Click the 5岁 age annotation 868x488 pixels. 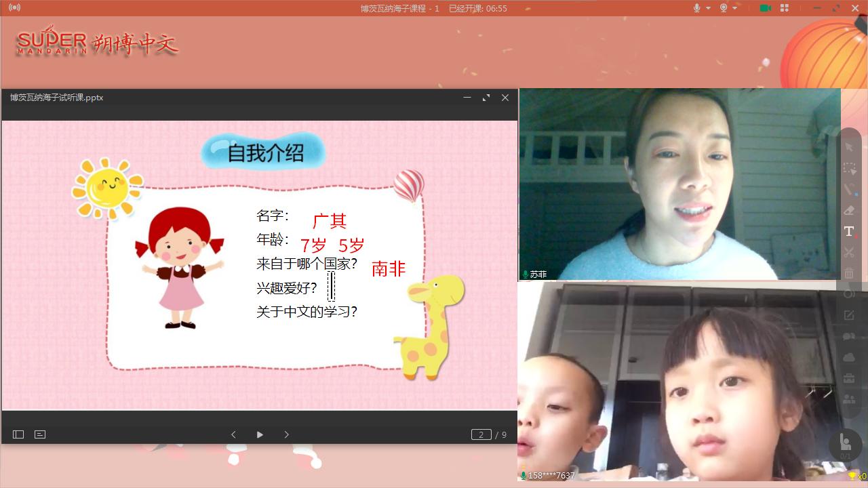pos(351,245)
